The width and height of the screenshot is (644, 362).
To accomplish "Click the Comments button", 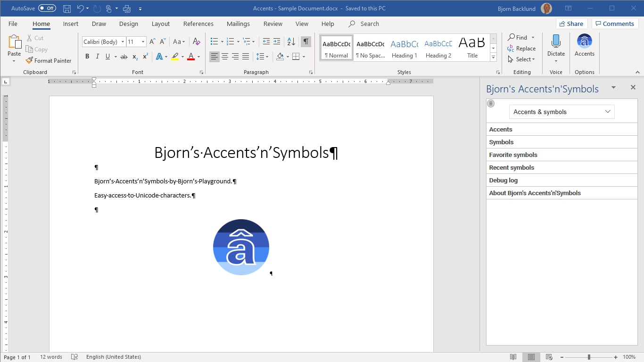I will coord(614,24).
